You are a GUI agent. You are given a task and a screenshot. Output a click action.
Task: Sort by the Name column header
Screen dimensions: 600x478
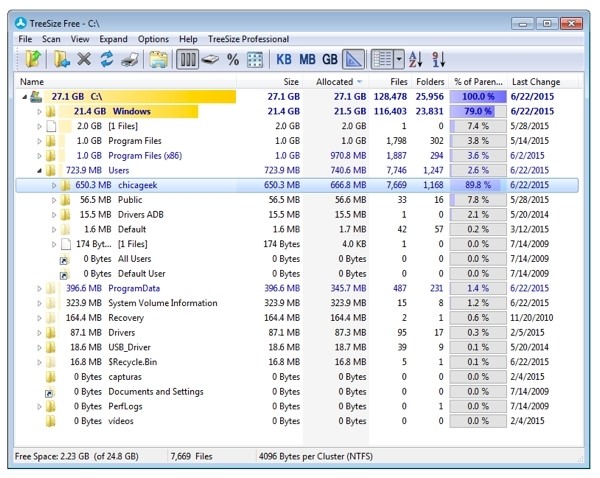click(x=126, y=82)
